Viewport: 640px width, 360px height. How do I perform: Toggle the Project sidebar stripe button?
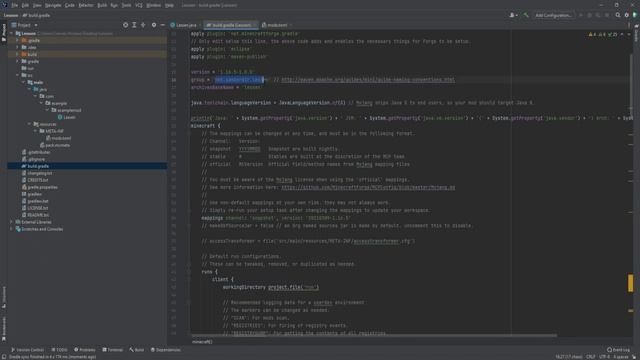pyautogui.click(x=4, y=32)
